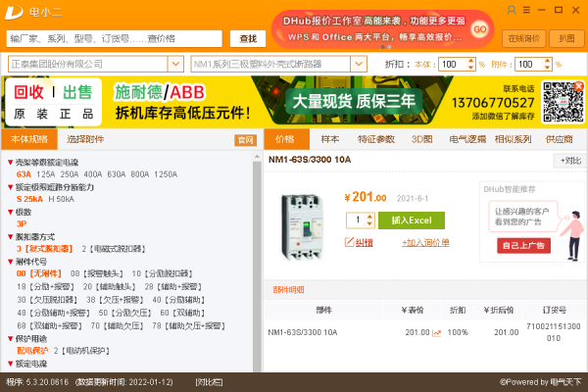Switch to 本体规格 tab
The image size is (588, 392).
pos(29,139)
